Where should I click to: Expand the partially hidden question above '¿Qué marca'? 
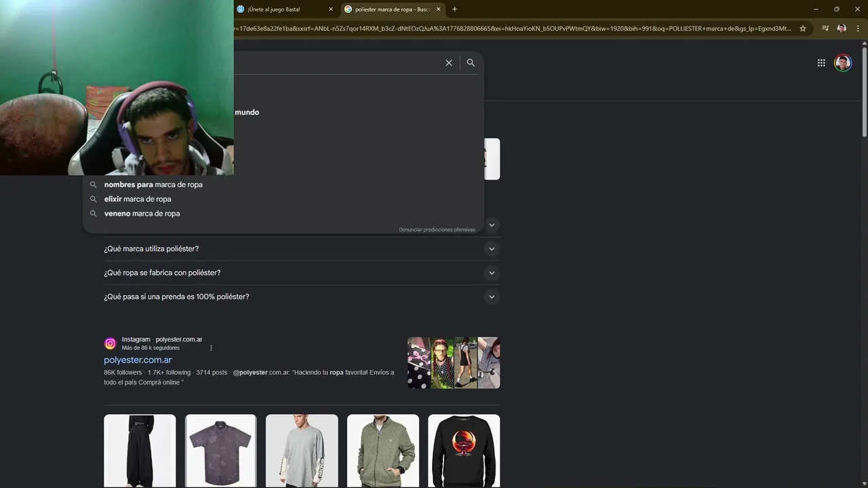point(492,225)
